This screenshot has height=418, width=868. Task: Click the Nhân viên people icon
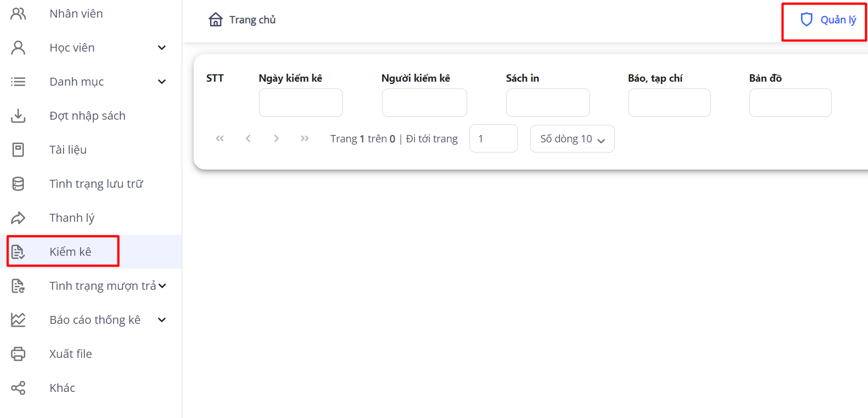[x=18, y=14]
